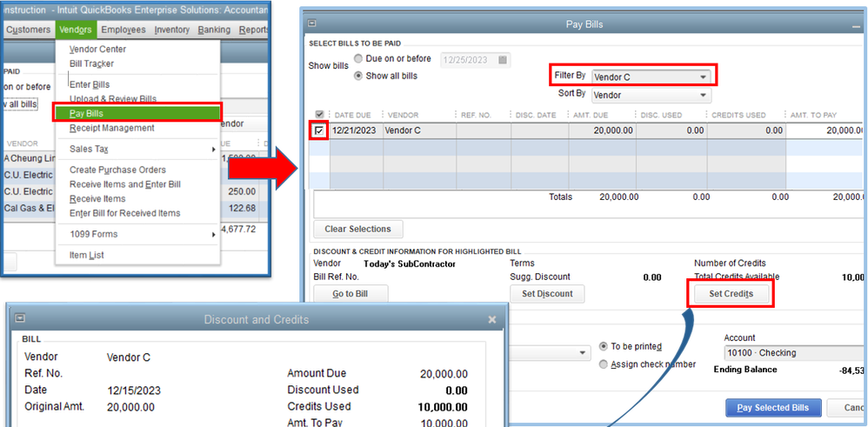Click the 10100 Checking account field
The height and width of the screenshot is (427, 868).
(x=796, y=353)
